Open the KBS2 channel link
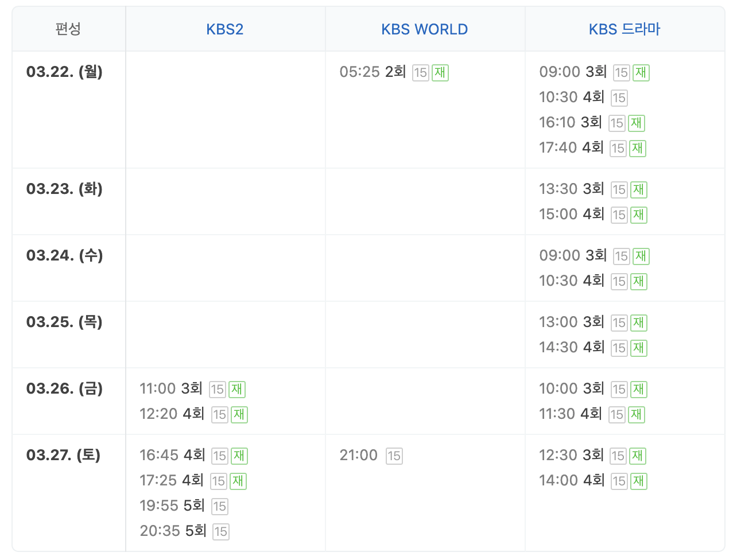The image size is (737, 560). [225, 29]
